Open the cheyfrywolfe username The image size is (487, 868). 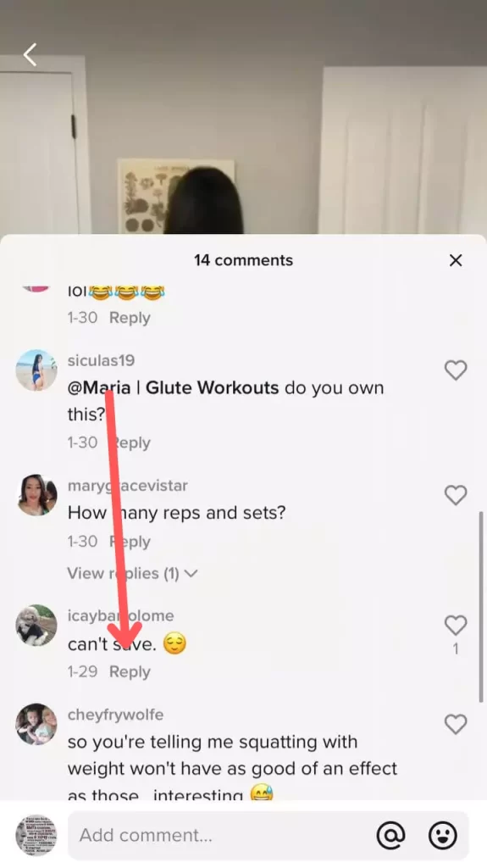[115, 715]
